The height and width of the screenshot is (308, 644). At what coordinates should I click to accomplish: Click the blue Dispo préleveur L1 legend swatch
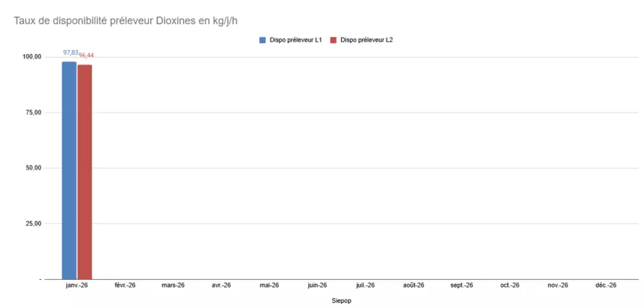262,40
